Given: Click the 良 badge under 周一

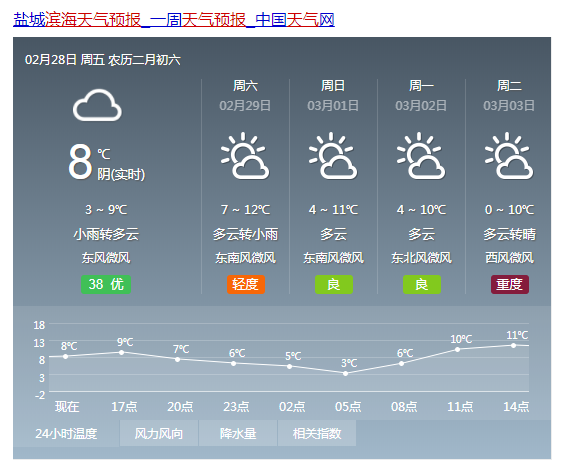Looking at the screenshot, I should click(422, 284).
